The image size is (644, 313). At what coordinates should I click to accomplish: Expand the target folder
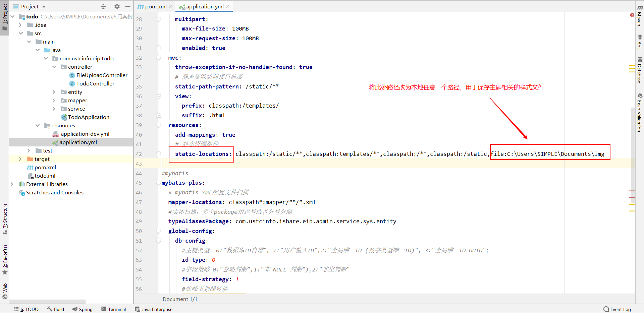[x=20, y=159]
